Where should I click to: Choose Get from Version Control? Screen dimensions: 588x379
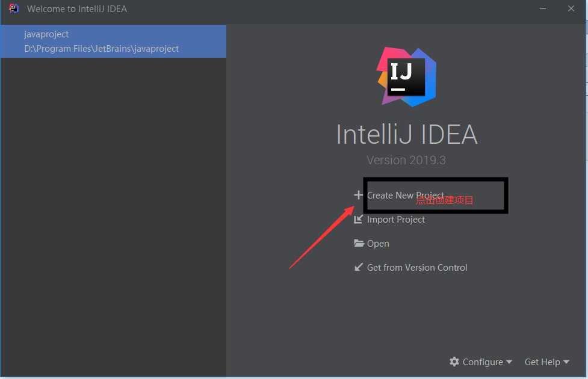tap(417, 267)
